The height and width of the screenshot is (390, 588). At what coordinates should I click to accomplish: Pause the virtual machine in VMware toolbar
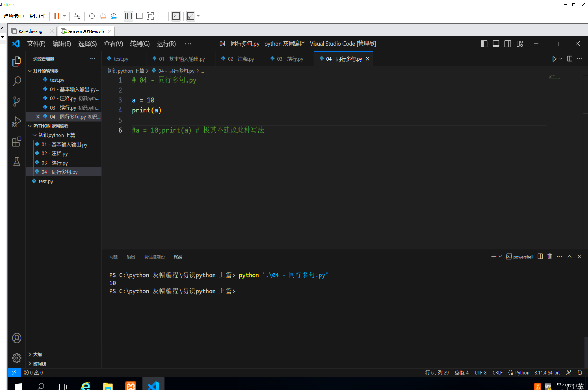pos(57,16)
